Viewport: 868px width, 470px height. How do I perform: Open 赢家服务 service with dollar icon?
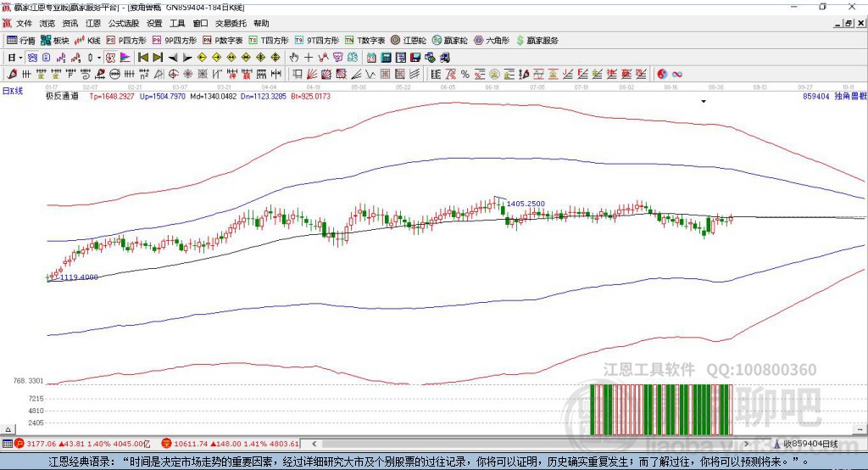[x=537, y=41]
